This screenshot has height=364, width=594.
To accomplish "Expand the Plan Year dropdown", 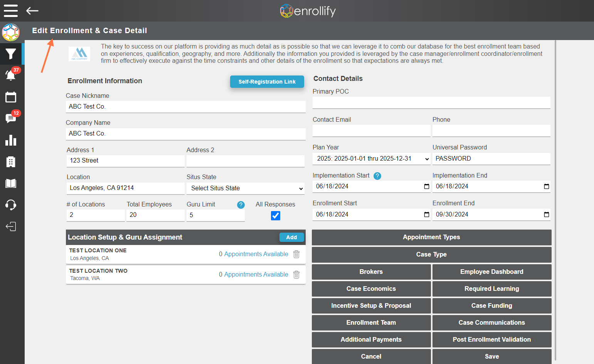I will pos(372,159).
